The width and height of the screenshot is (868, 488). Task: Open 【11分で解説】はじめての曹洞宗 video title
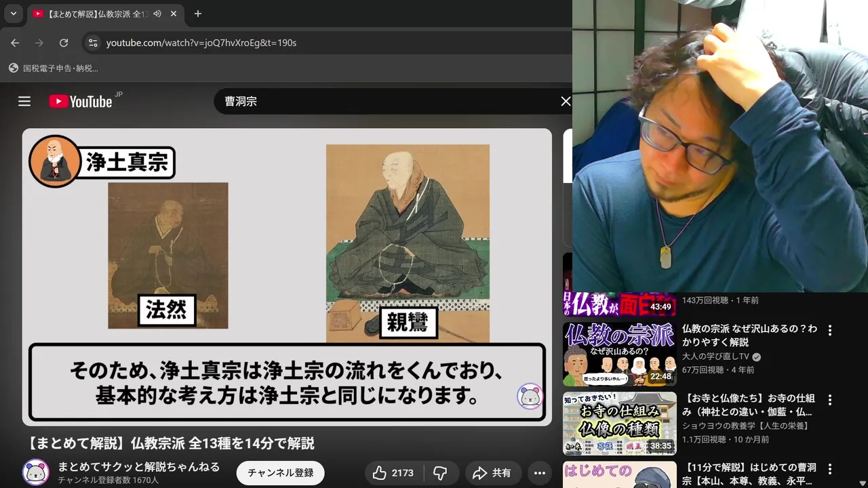coord(749,474)
